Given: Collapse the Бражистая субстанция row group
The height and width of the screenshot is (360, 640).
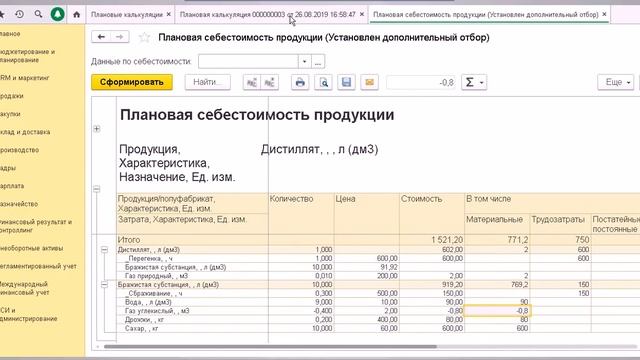Looking at the screenshot, I should click(104, 284).
